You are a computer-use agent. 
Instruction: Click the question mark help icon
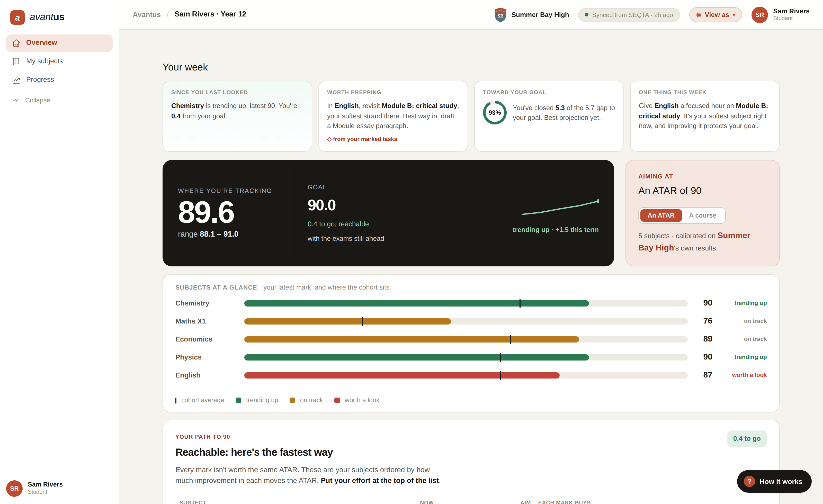749,481
